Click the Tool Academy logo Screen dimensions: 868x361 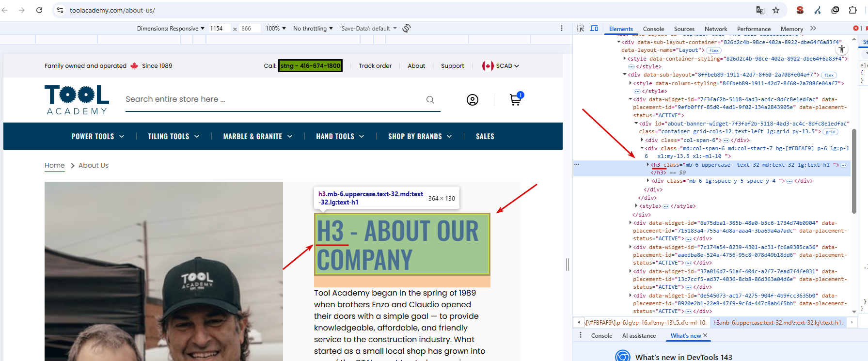77,100
